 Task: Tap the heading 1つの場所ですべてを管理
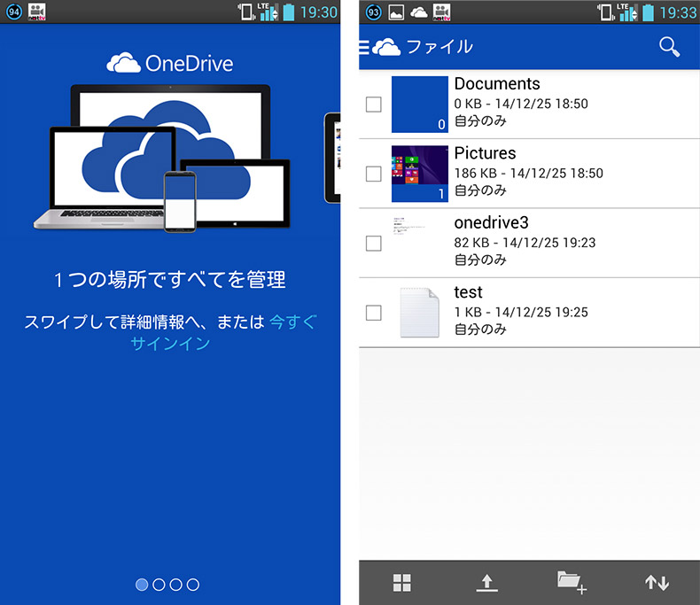click(169, 280)
